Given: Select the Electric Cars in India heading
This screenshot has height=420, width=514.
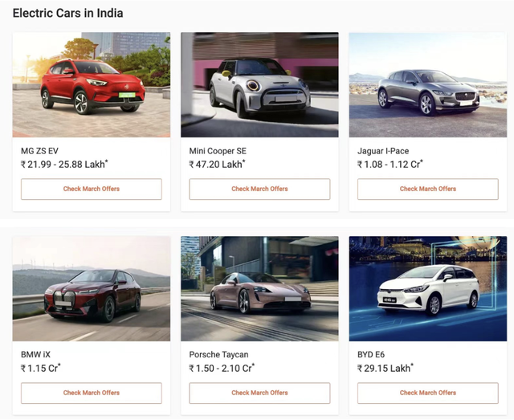Looking at the screenshot, I should 67,13.
